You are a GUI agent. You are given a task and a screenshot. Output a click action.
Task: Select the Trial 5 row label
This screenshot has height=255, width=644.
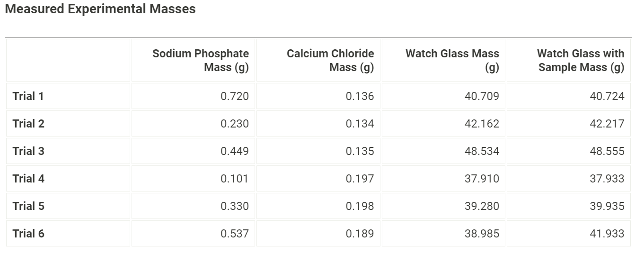pyautogui.click(x=28, y=206)
